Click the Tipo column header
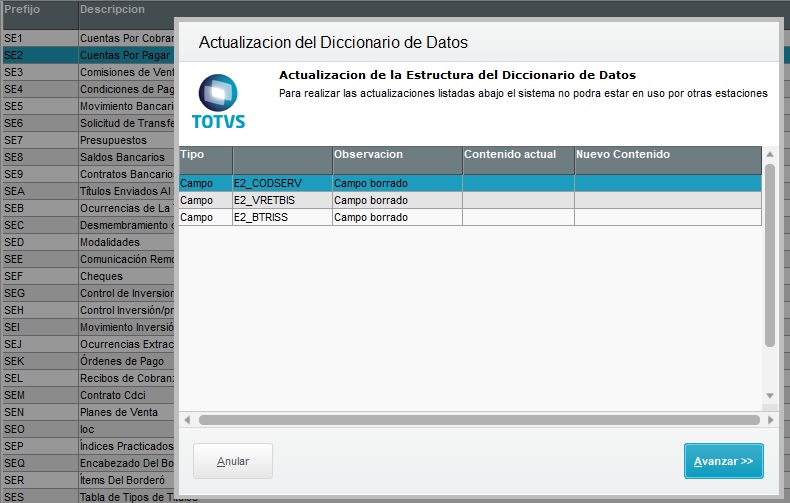 [x=206, y=160]
